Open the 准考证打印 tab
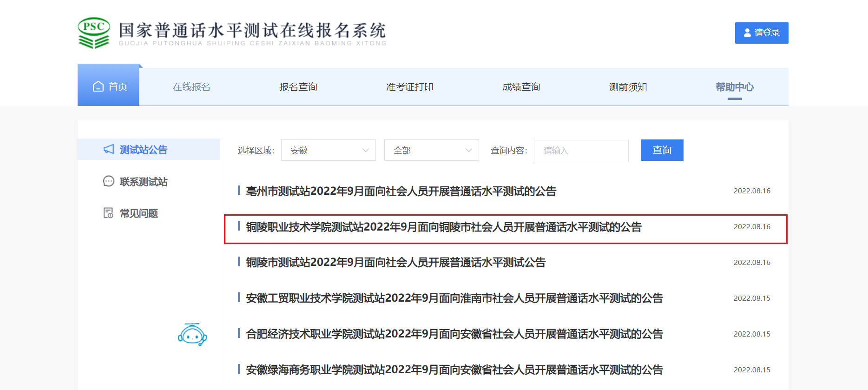The width and height of the screenshot is (868, 390). (x=410, y=87)
